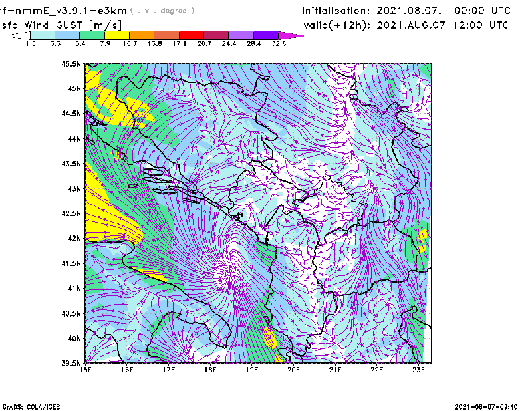This screenshot has width=532, height=411.
Task: Click the '24.4' colorbar value
Action: 229,43
